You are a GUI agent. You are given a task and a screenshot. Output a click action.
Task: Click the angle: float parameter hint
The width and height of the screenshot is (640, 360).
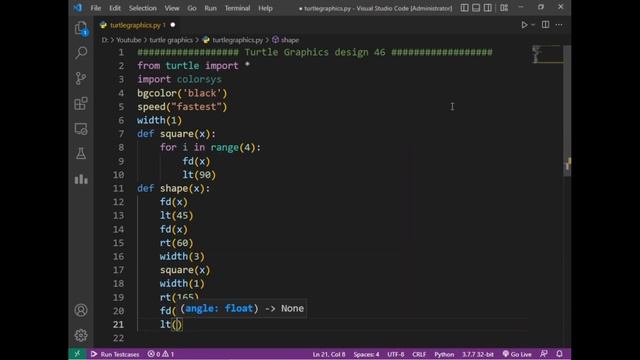click(219, 309)
